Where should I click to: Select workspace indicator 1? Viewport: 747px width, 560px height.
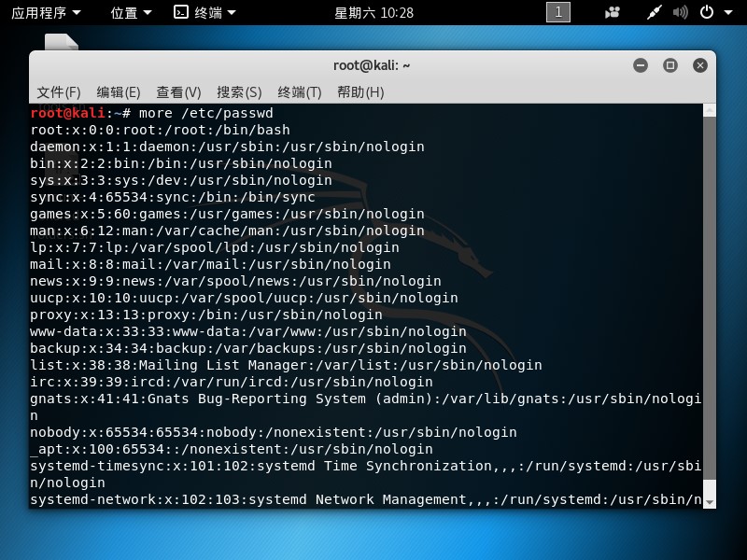tap(557, 12)
